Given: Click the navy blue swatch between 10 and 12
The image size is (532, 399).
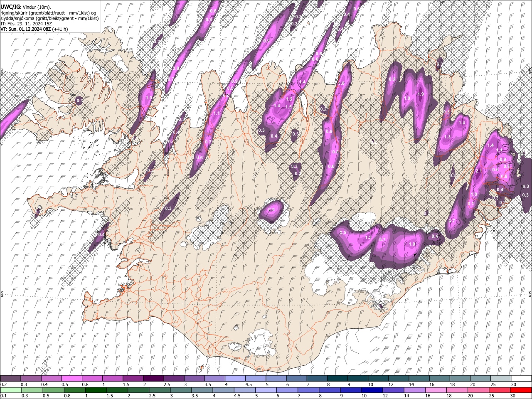Looking at the screenshot, I should click(x=372, y=390).
